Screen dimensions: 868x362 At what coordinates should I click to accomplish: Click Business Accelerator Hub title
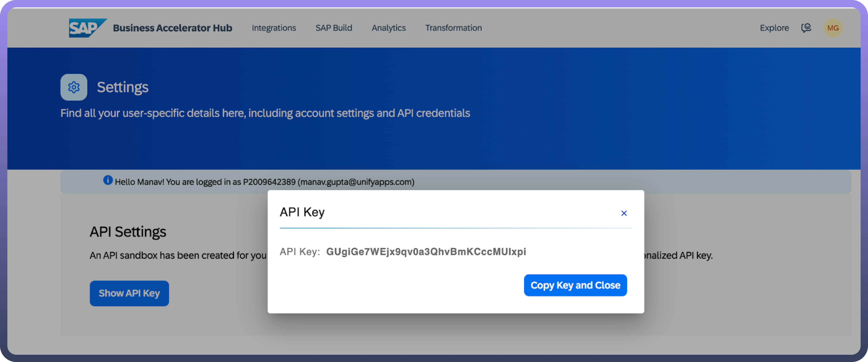click(172, 28)
